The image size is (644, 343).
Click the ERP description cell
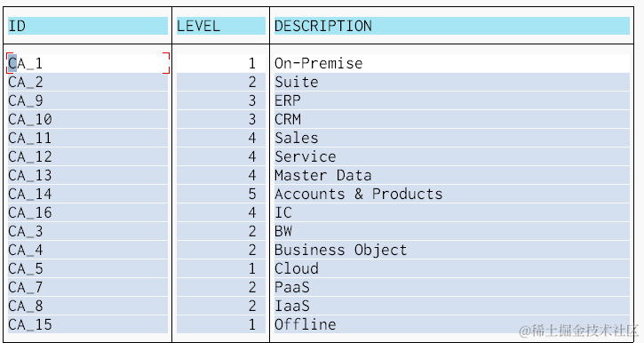tap(452, 100)
